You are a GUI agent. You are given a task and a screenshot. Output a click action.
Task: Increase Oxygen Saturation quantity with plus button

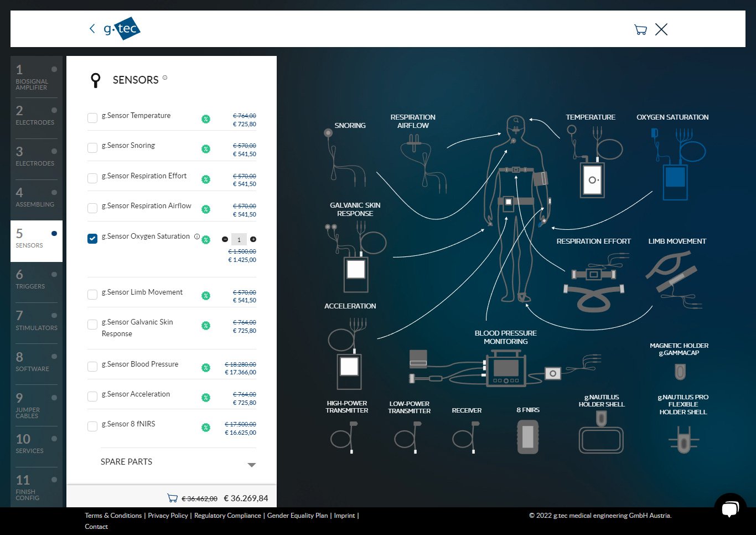coord(253,239)
